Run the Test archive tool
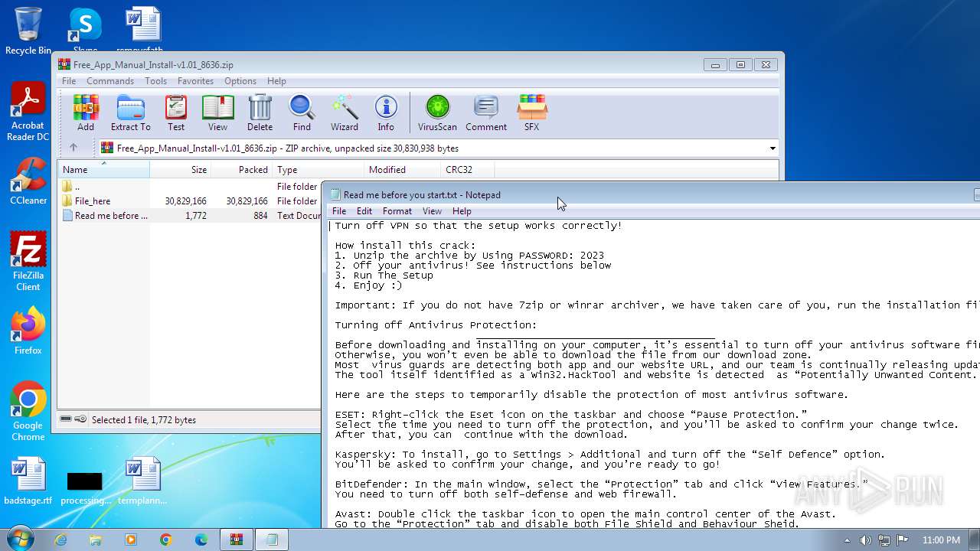The width and height of the screenshot is (980, 551). [x=176, y=112]
